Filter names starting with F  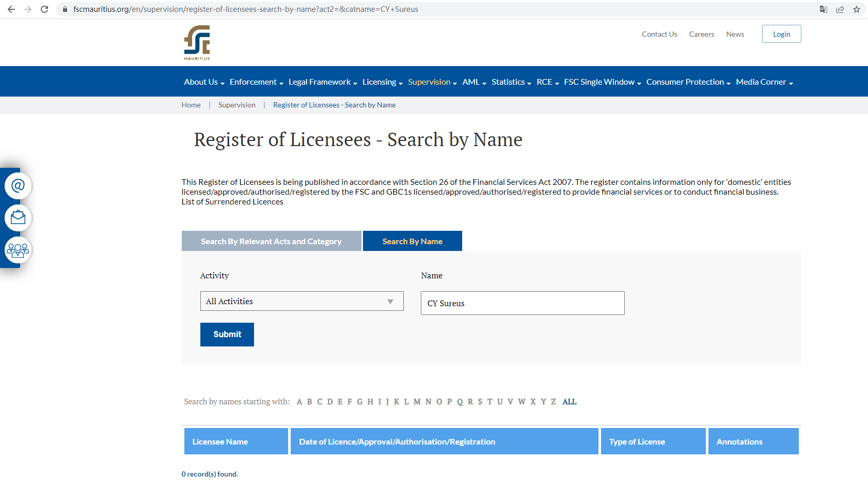pos(350,402)
